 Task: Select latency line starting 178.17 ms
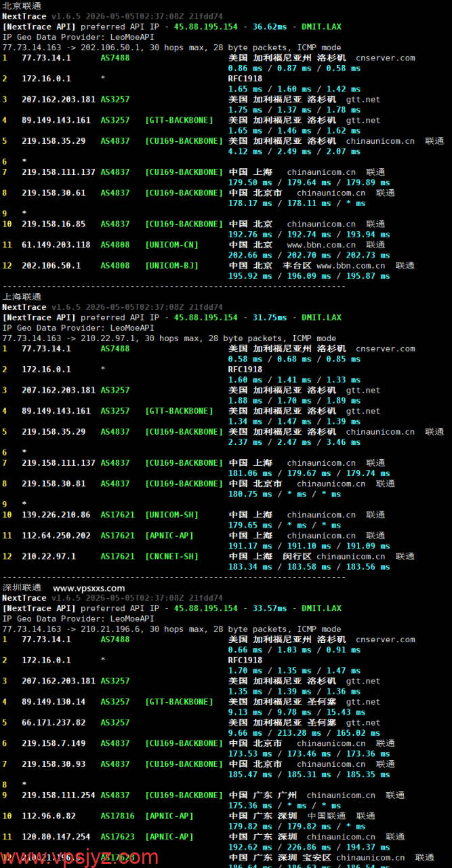point(297,203)
